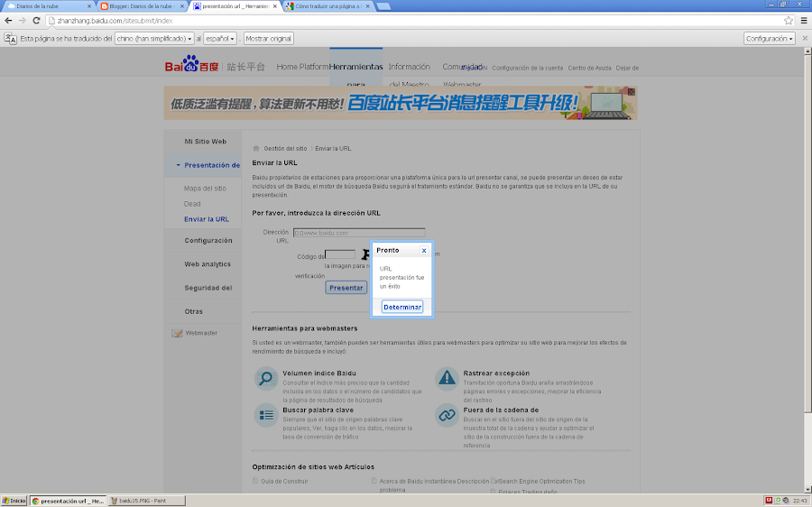Bookmark page with the star icon
Viewport: 812px width, 507px height.
click(789, 21)
